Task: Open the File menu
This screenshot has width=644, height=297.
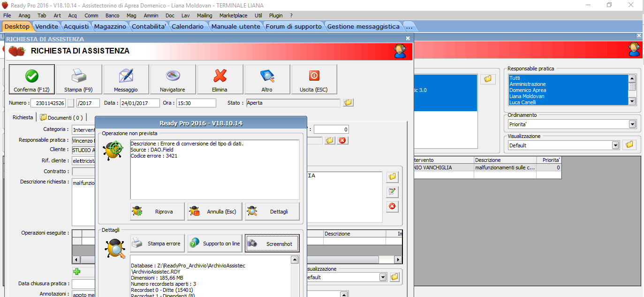Action: pyautogui.click(x=7, y=15)
